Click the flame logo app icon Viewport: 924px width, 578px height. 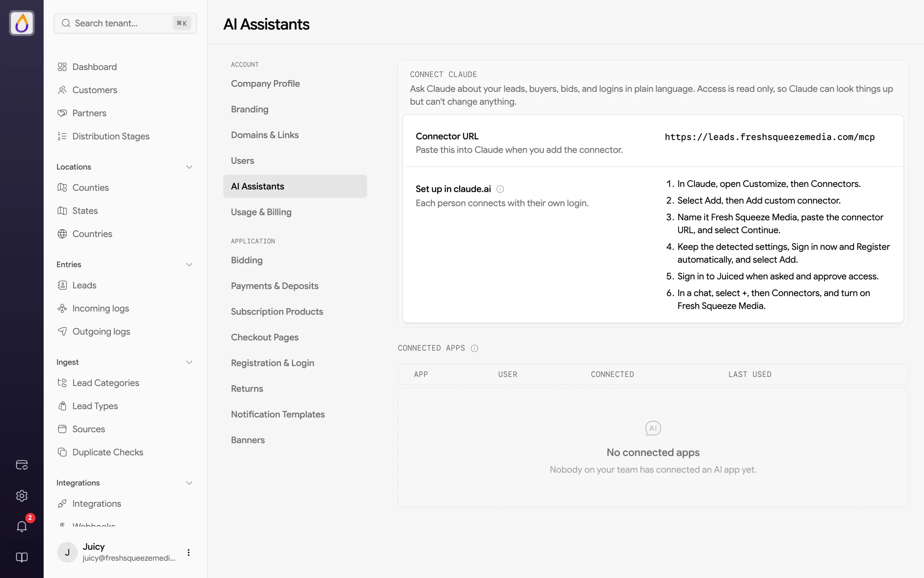click(x=22, y=23)
